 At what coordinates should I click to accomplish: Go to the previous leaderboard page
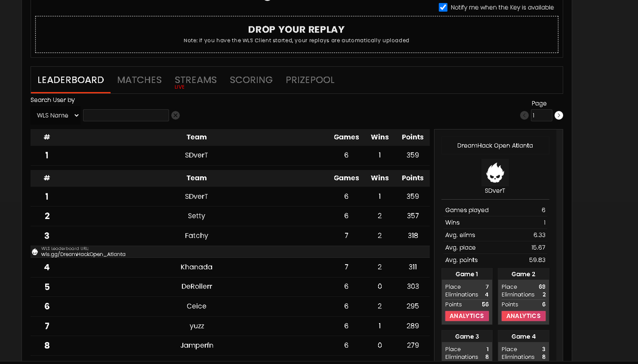pyautogui.click(x=524, y=115)
